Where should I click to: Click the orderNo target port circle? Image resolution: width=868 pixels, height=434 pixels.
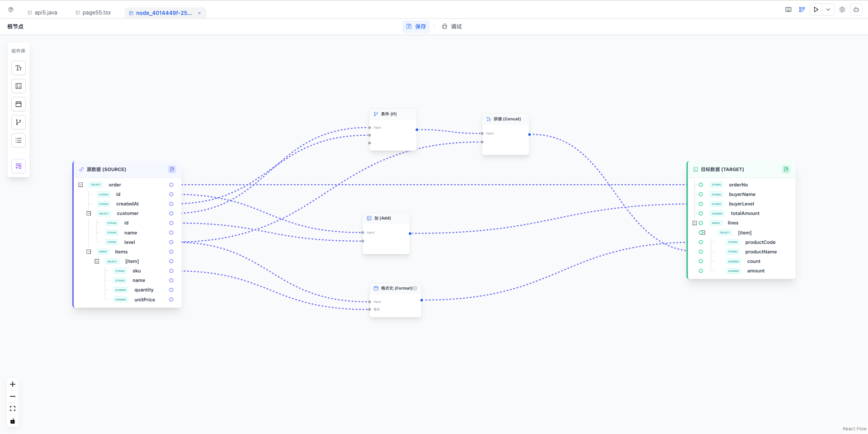[701, 185]
